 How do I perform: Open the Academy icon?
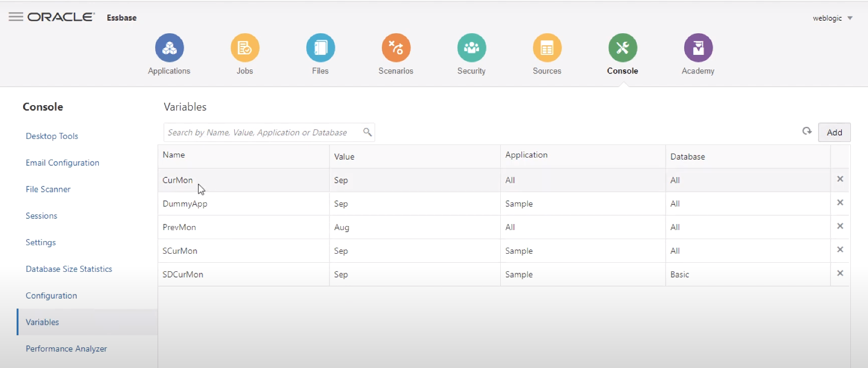698,48
